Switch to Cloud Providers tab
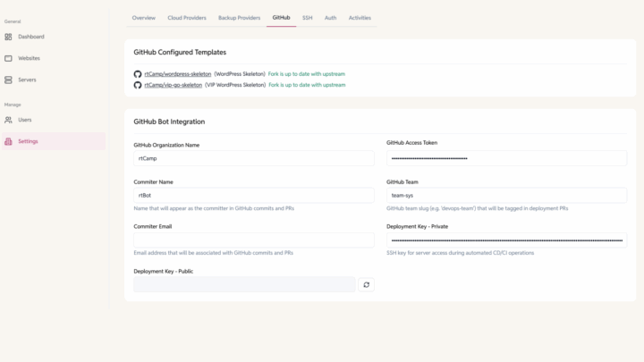Screen dimensions: 644x362 [187, 18]
